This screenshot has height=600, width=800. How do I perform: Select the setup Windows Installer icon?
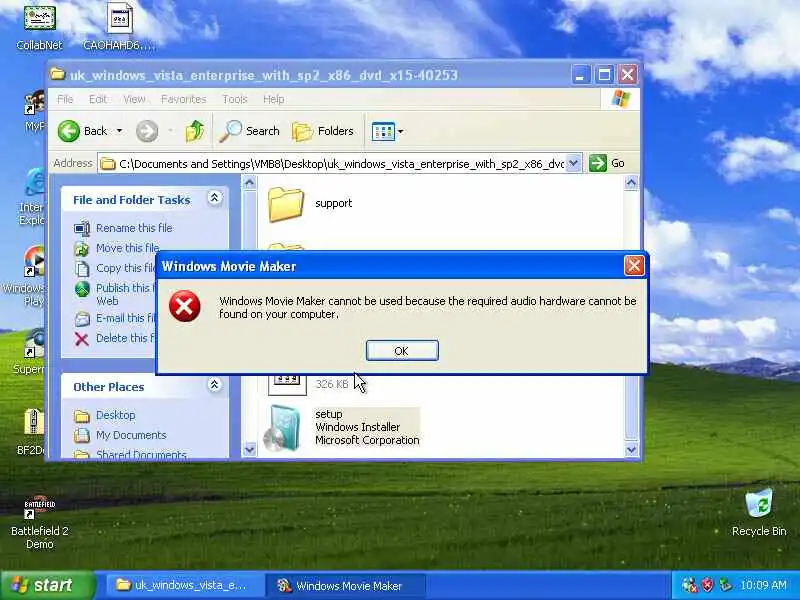click(282, 428)
